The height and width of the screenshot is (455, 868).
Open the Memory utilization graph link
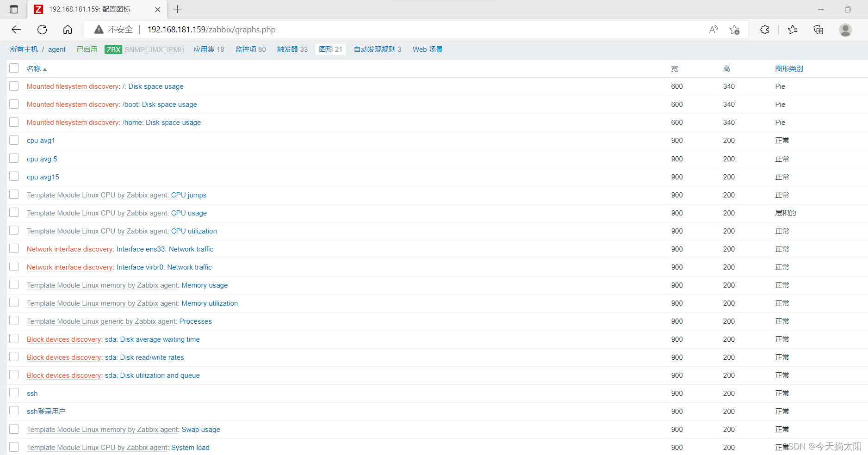tap(210, 303)
